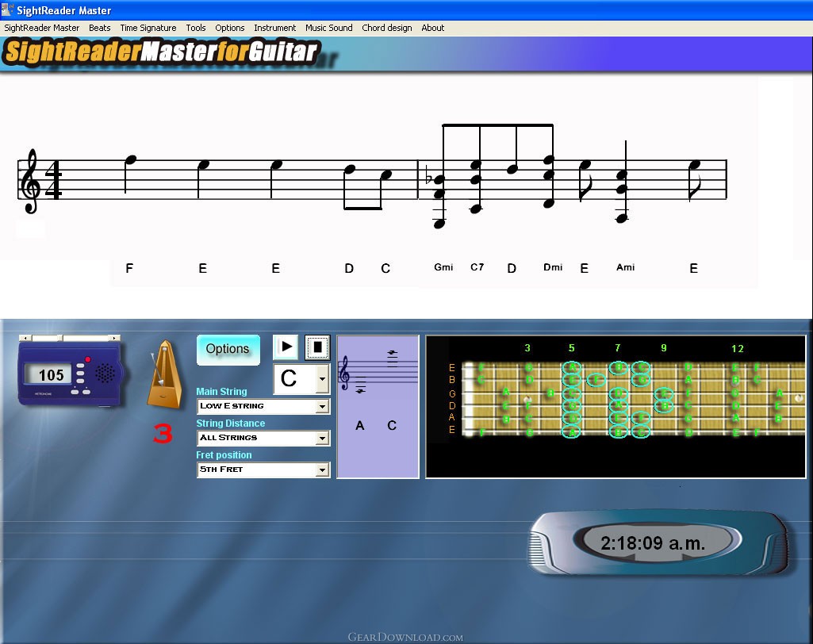Click the red beat counter 3
Screen dimensions: 813x644
coord(163,434)
